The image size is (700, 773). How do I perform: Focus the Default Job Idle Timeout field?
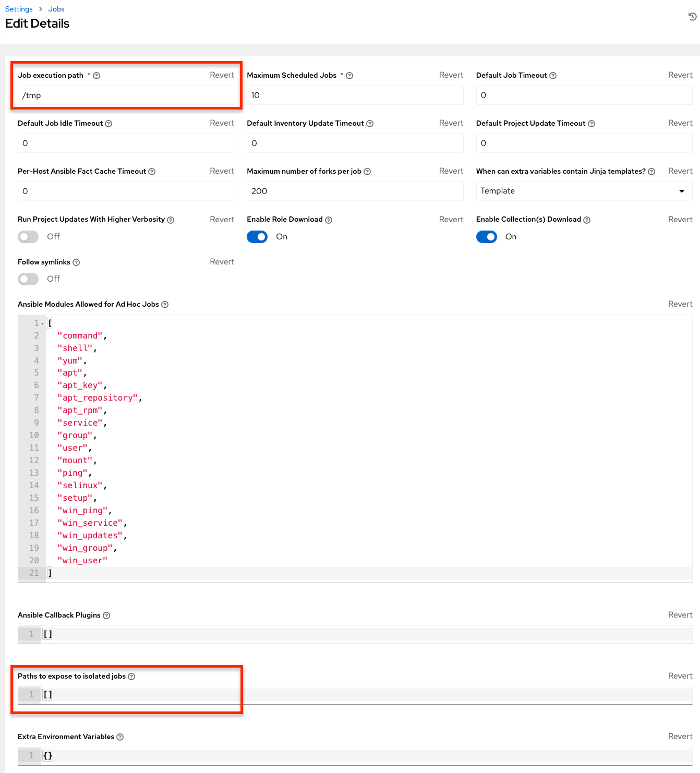point(126,143)
